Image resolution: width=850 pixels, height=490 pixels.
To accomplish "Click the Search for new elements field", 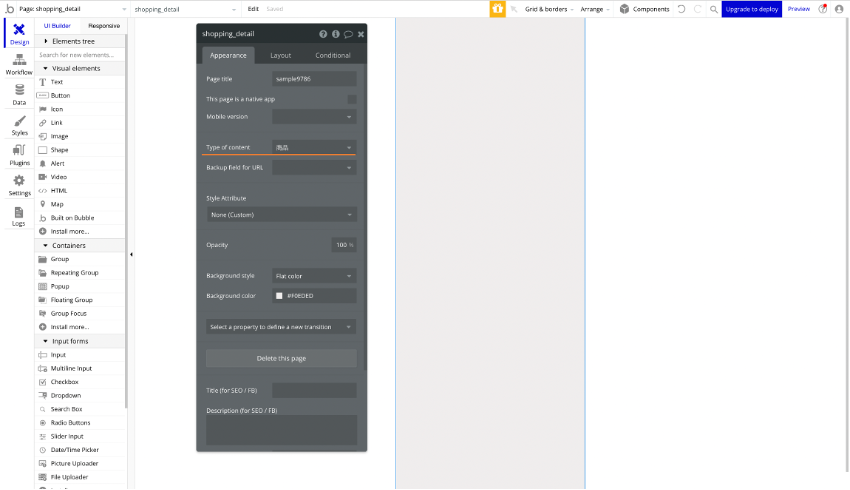I will tap(80, 55).
